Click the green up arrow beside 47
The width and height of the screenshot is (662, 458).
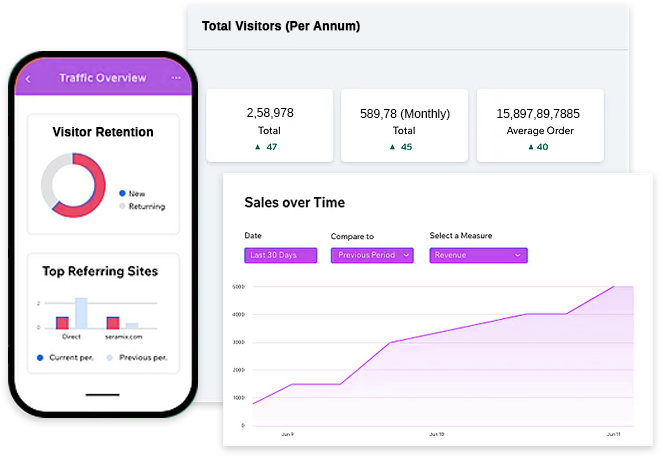click(x=258, y=147)
